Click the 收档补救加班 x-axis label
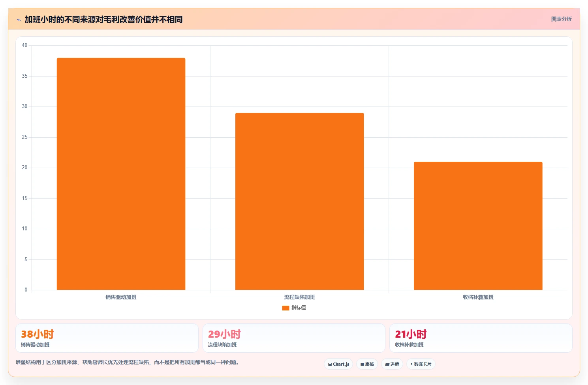Image resolution: width=588 pixels, height=385 pixels. [478, 297]
